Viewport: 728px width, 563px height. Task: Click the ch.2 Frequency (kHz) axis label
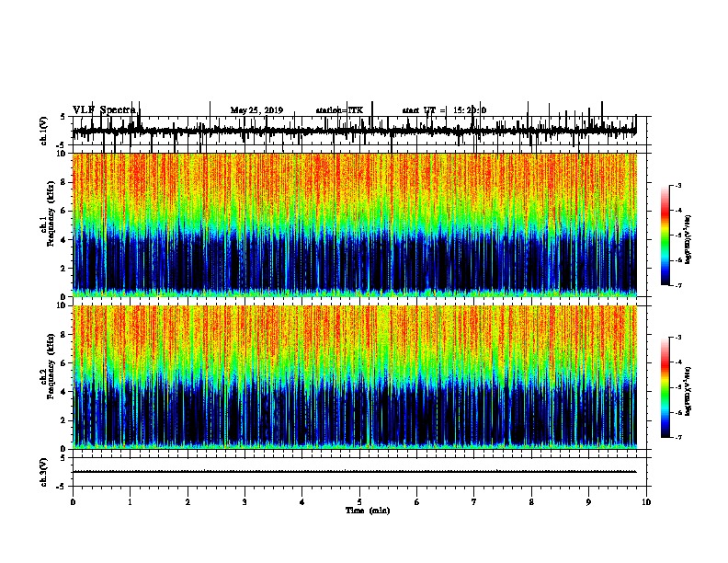click(x=47, y=366)
